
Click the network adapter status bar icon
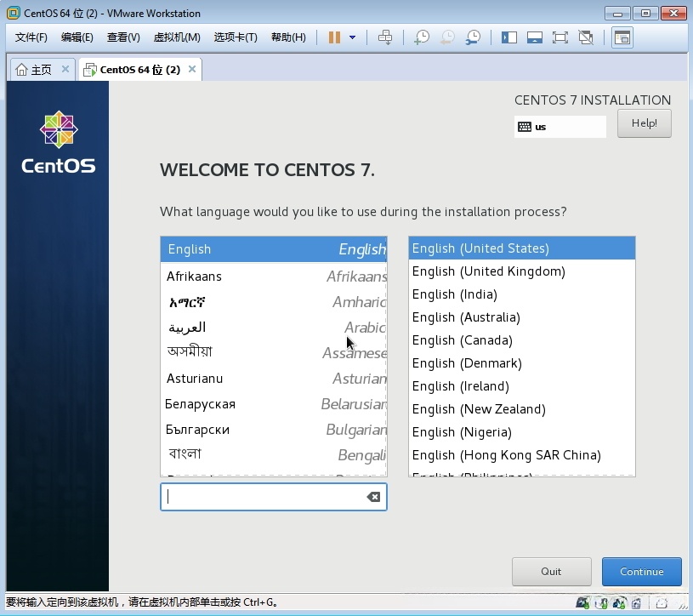tap(619, 602)
